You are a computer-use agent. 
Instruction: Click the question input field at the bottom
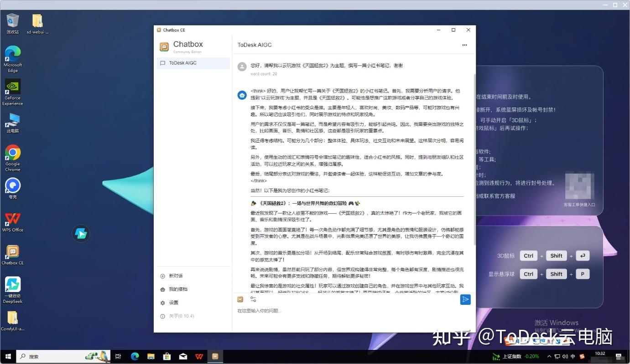[x=319, y=311]
